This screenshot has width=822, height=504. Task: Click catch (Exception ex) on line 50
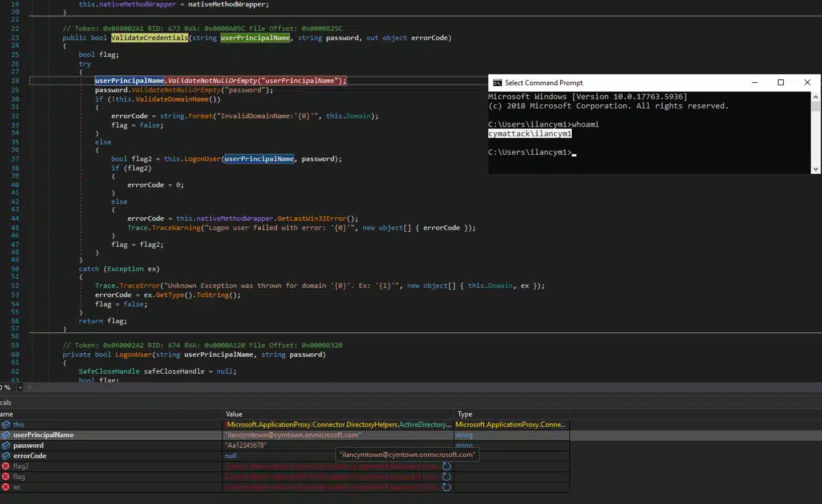coord(119,269)
